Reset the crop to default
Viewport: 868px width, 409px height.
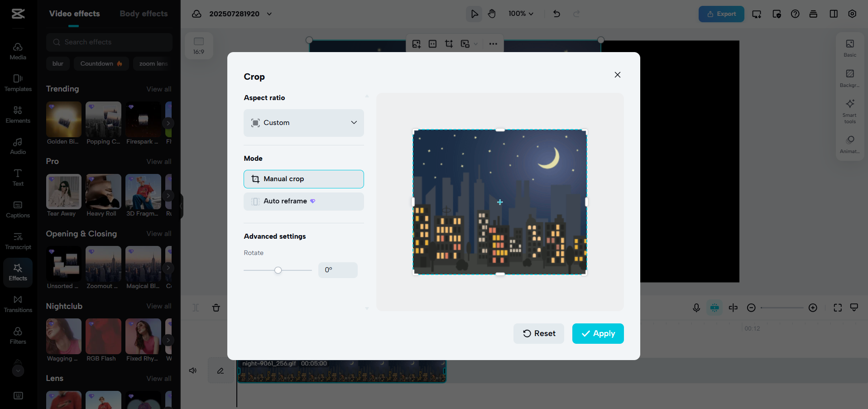tap(538, 333)
